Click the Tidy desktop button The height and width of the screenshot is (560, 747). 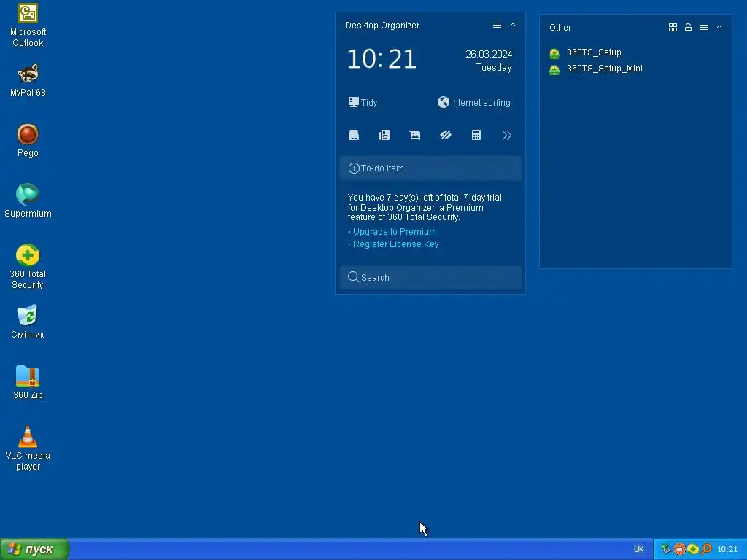(363, 102)
